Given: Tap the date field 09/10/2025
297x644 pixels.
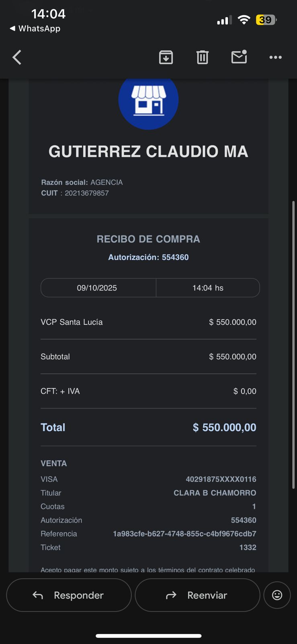Looking at the screenshot, I should click(x=97, y=288).
